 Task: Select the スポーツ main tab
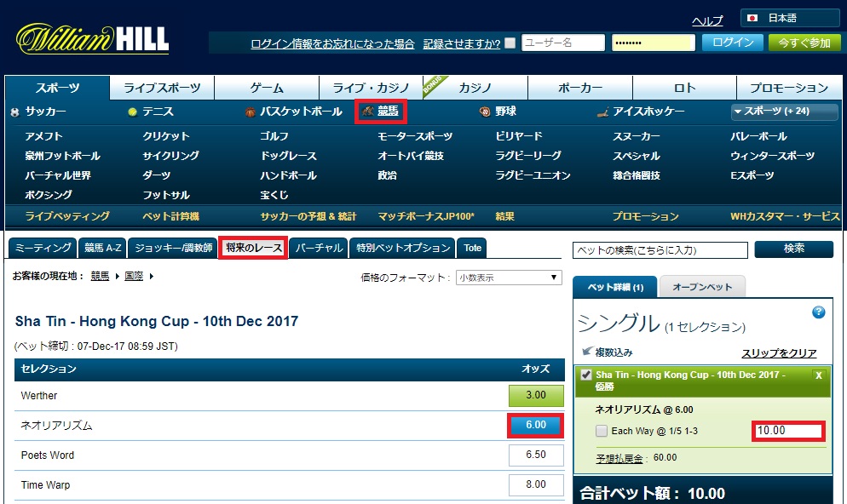57,88
